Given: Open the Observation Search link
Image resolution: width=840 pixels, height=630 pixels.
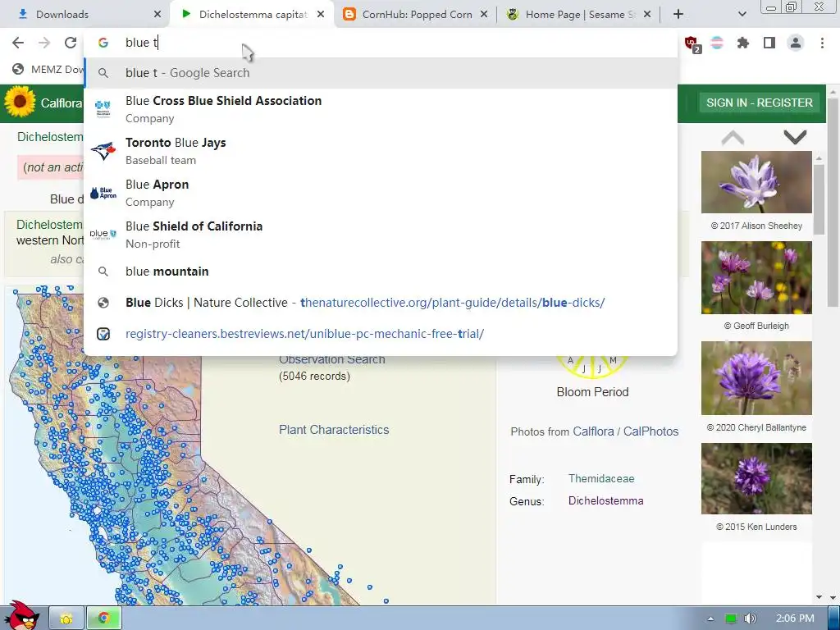Looking at the screenshot, I should 332,359.
